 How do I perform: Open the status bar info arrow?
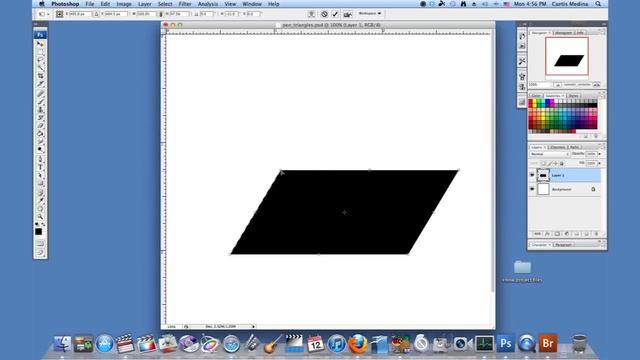coord(253,327)
